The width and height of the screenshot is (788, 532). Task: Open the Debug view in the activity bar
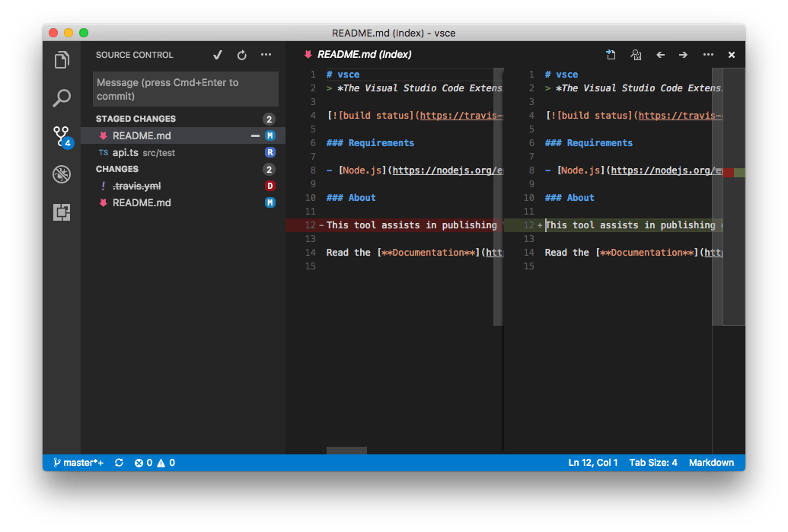[62, 174]
